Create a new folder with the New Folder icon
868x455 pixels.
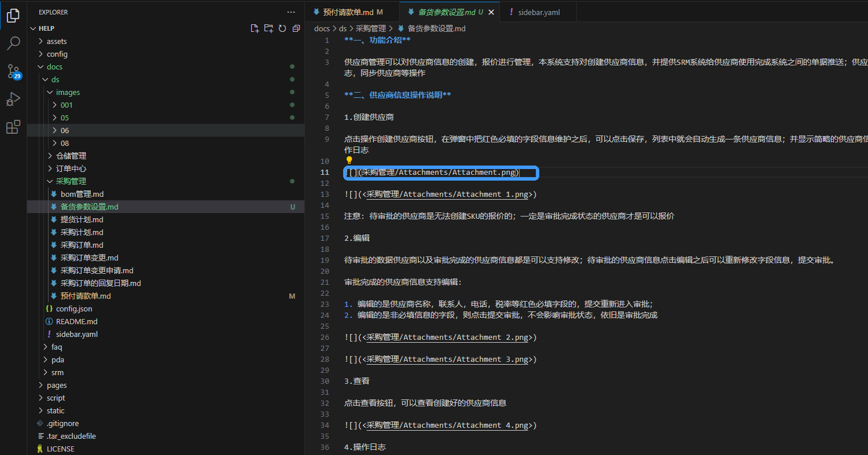coord(269,28)
